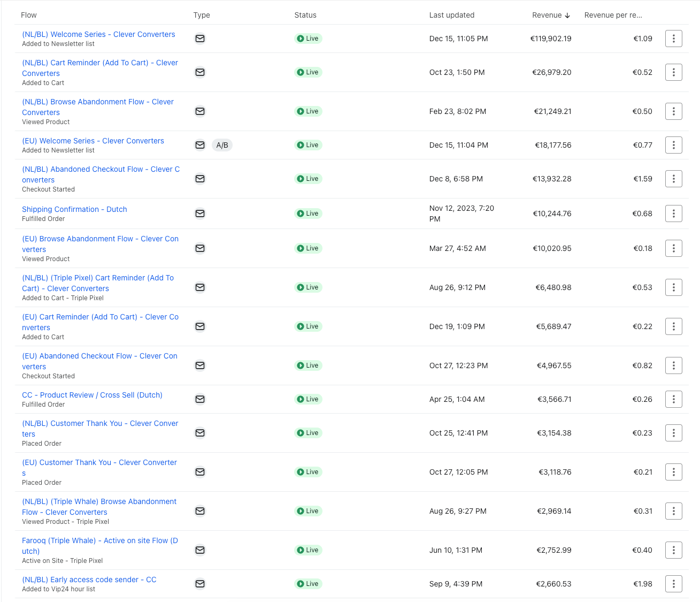
Task: Open options menu for Triple Pixel Cart Reminder flow
Action: tap(674, 287)
